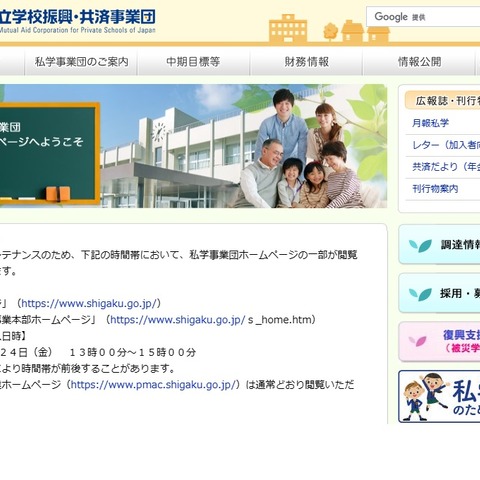Click the school children illustration banner
Image resolution: width=480 pixels, height=480 pixels.
click(x=439, y=396)
